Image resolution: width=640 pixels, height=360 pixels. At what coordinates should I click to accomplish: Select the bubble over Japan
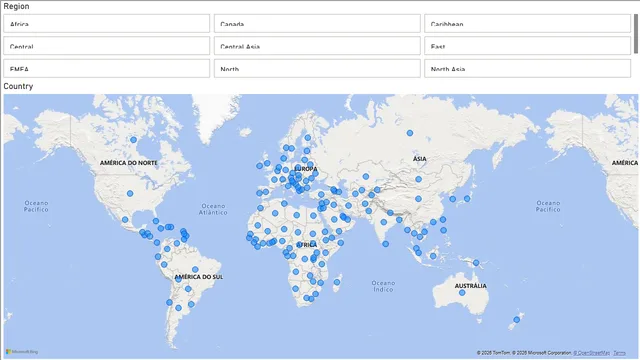click(467, 199)
